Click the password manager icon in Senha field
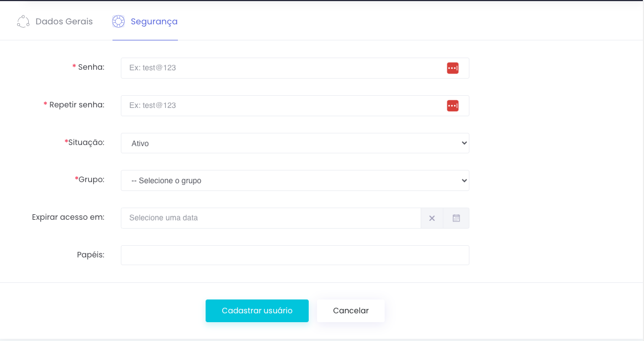This screenshot has width=644, height=341. click(453, 68)
